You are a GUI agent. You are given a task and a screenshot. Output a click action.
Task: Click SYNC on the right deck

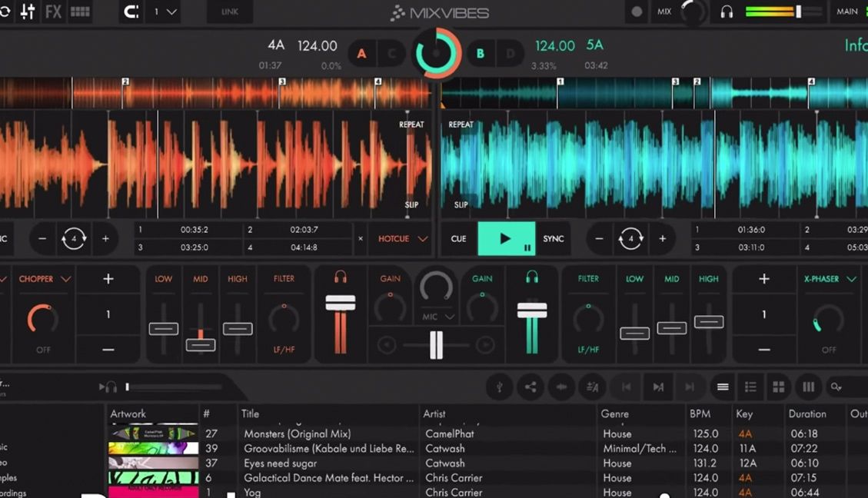553,238
